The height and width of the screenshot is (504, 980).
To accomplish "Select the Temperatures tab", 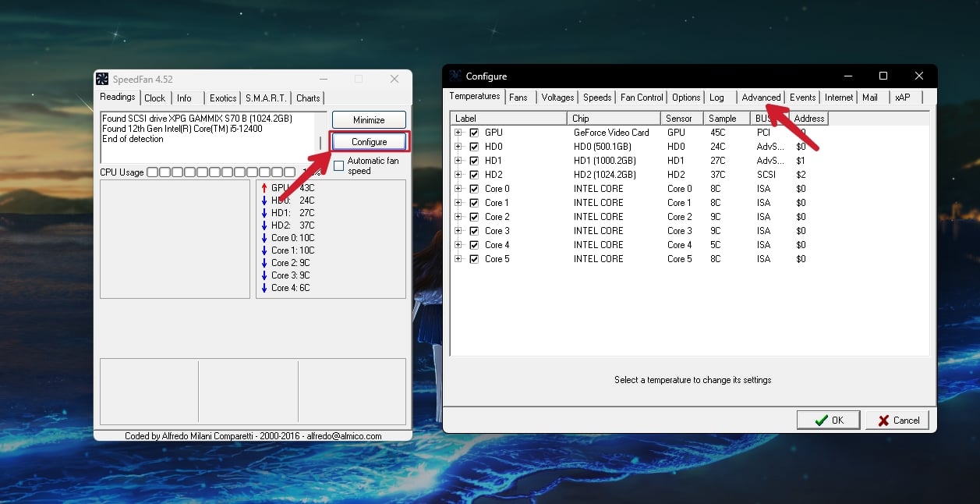I will coord(475,96).
